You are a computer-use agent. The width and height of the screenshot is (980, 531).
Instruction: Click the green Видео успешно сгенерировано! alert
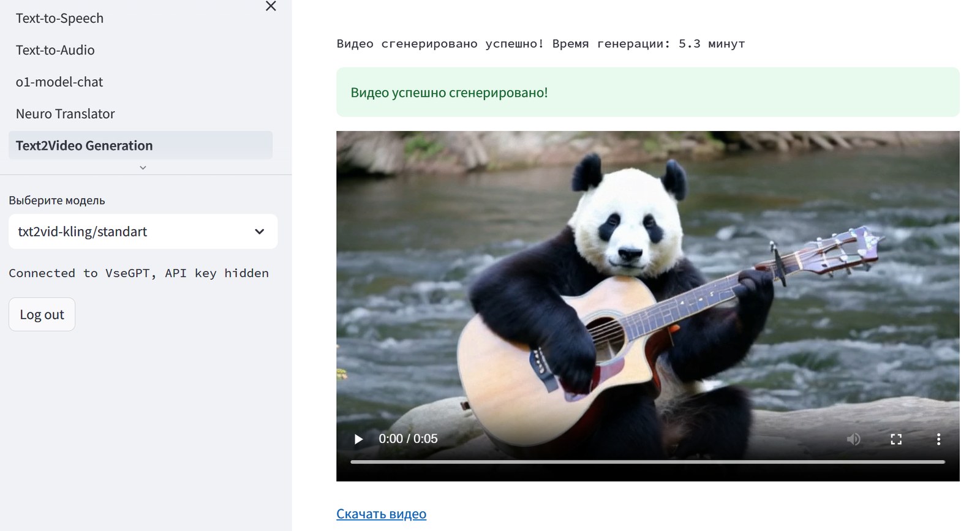[647, 92]
